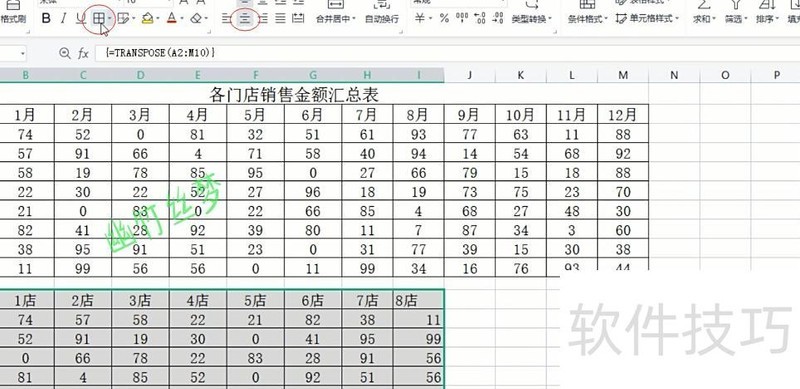Image resolution: width=800 pixels, height=389 pixels.
Task: Click the fx insert function icon
Action: click(83, 53)
